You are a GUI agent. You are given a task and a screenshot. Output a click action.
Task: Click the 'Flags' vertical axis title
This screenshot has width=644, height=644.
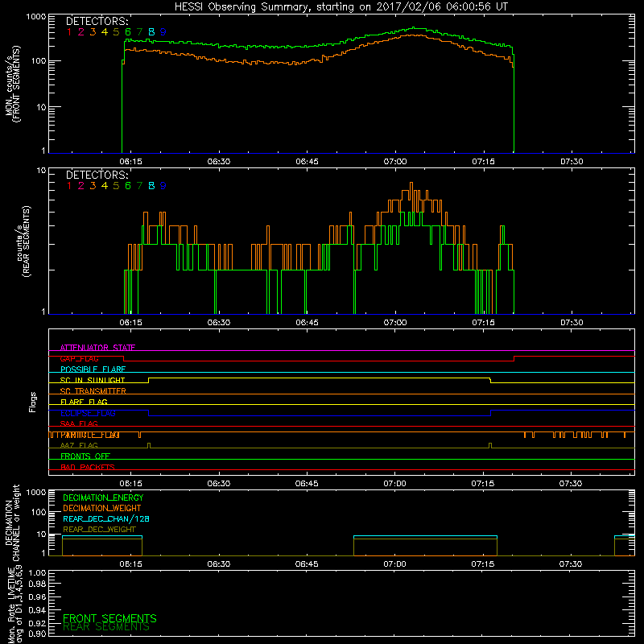32,402
